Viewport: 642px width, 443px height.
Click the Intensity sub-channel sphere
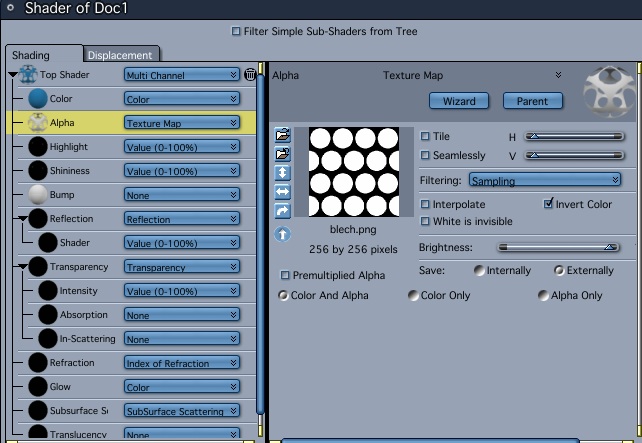(x=48, y=291)
